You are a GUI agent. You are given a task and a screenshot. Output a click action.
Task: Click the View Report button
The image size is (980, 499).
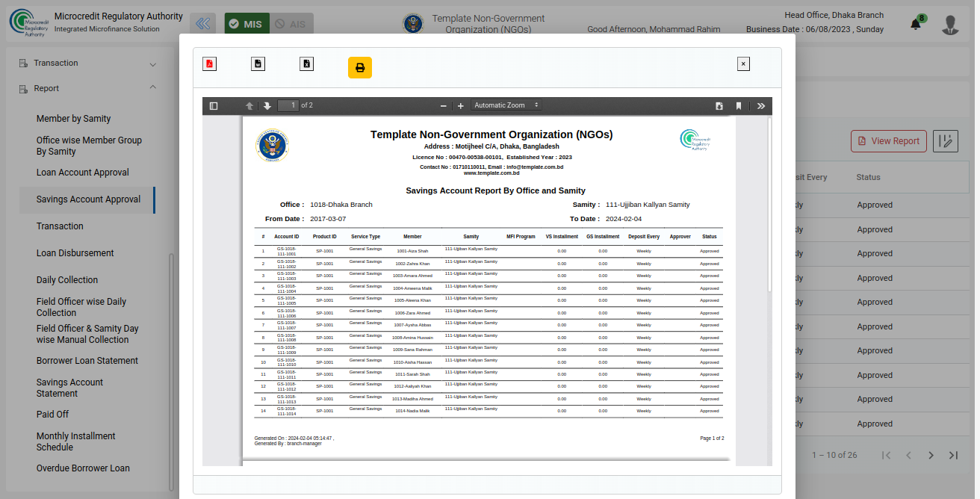coord(889,141)
